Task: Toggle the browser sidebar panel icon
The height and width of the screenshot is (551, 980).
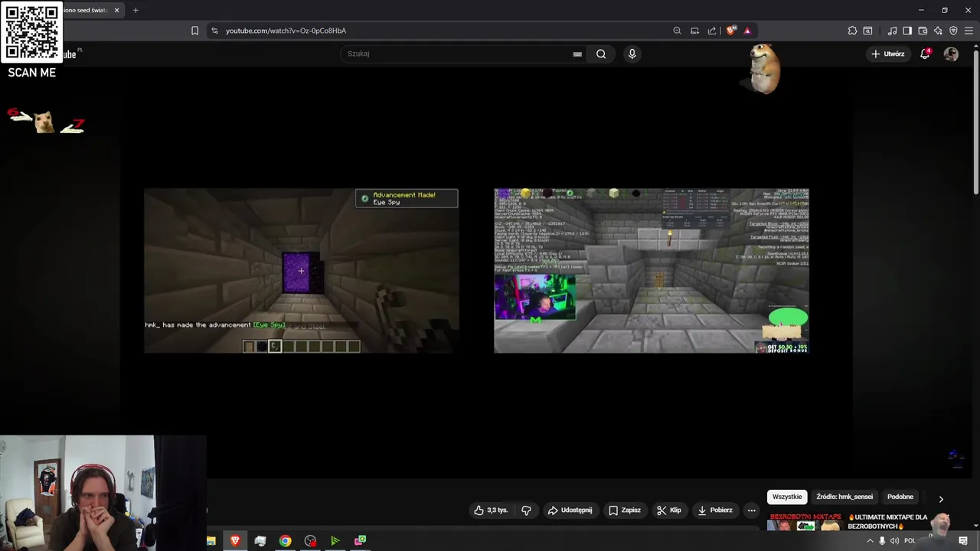Action: 907,31
